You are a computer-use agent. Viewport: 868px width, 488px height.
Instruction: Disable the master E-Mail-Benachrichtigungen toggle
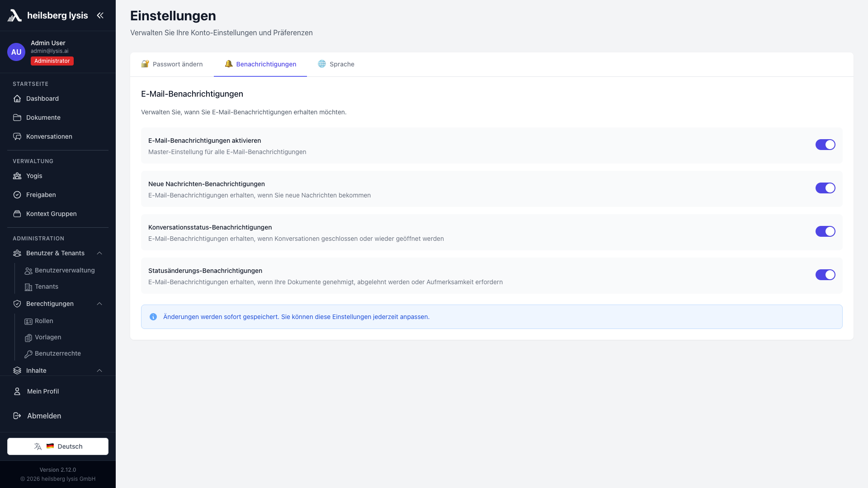pos(825,145)
